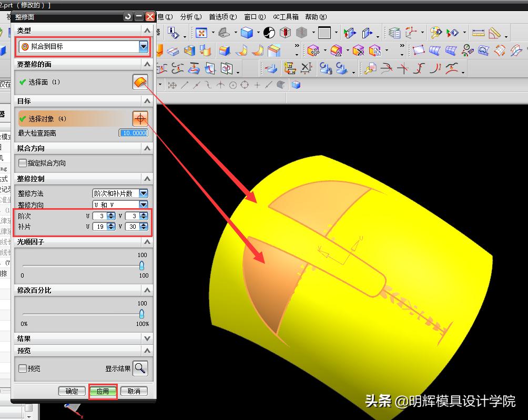Image resolution: width=528 pixels, height=420 pixels.
Task: Enable the 指定拟合方向 checkbox
Action: pos(23,163)
